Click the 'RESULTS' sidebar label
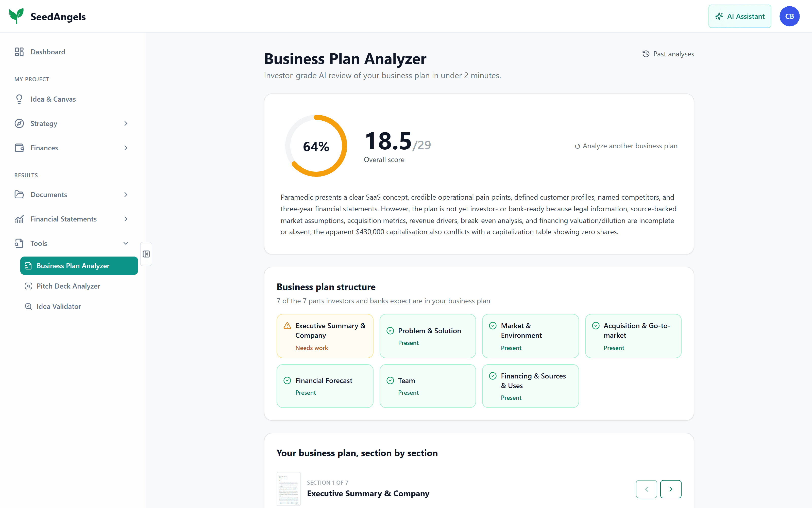812x508 pixels. 26,175
